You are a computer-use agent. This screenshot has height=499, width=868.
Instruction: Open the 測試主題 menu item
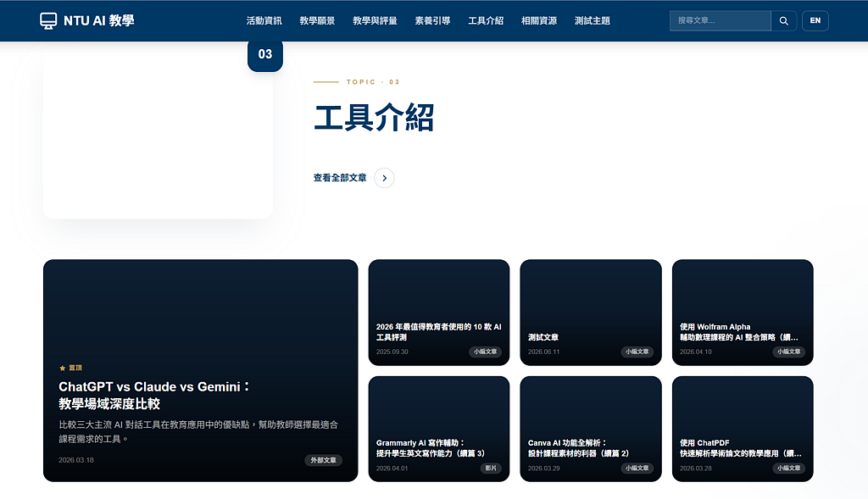tap(592, 21)
